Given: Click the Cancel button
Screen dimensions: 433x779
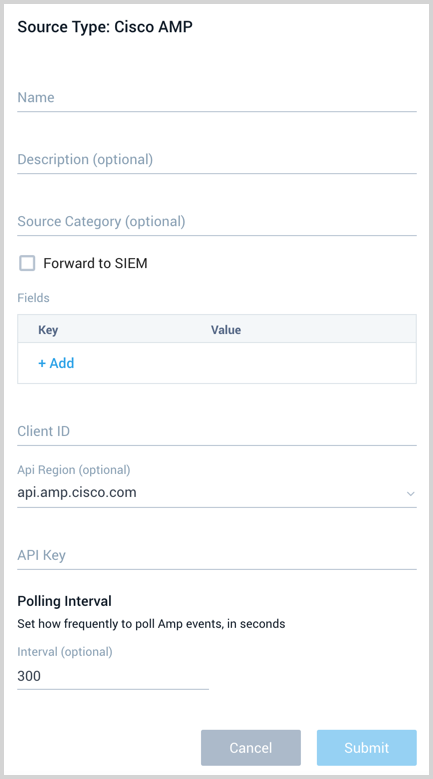Looking at the screenshot, I should click(x=251, y=748).
